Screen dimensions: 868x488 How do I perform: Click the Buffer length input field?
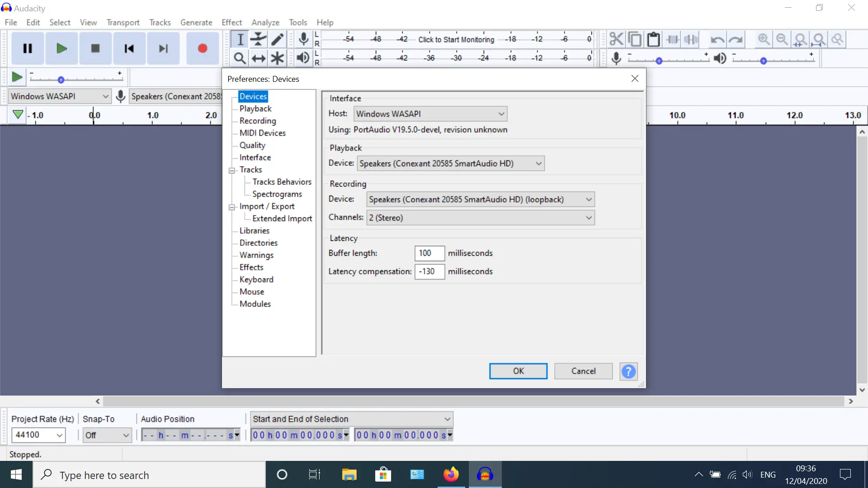pyautogui.click(x=429, y=253)
